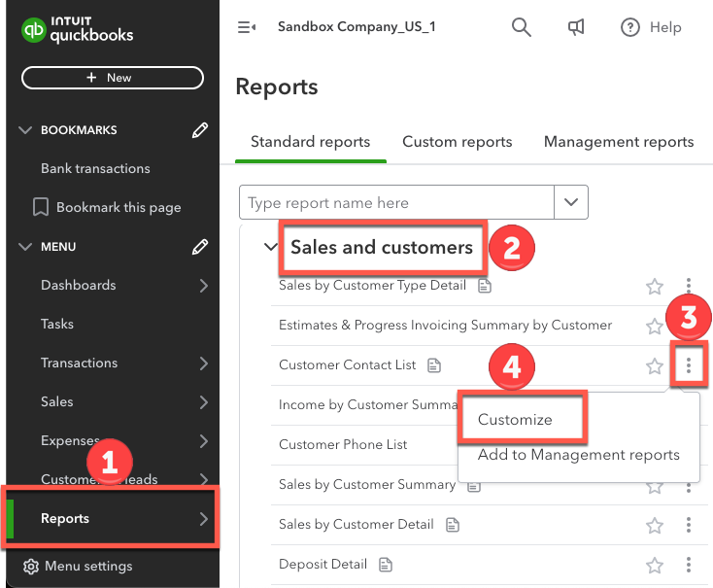The image size is (713, 588).
Task: Open the Sales by Customer Detail report
Action: [x=356, y=524]
